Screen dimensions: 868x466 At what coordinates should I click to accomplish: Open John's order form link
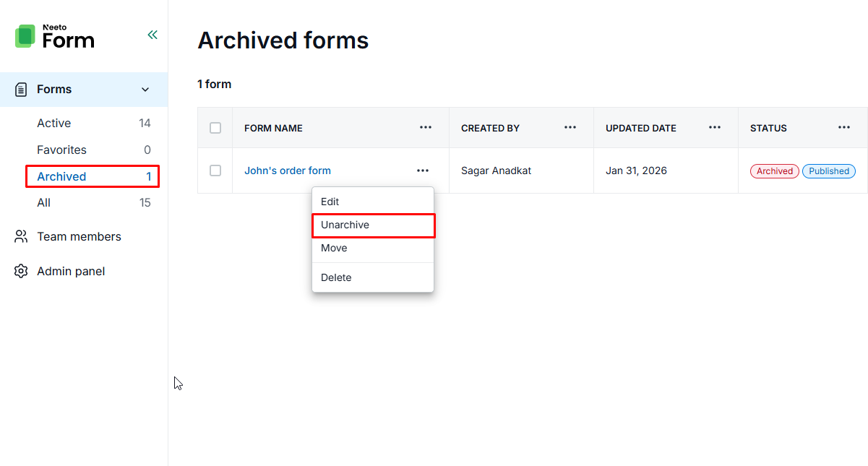pyautogui.click(x=288, y=171)
